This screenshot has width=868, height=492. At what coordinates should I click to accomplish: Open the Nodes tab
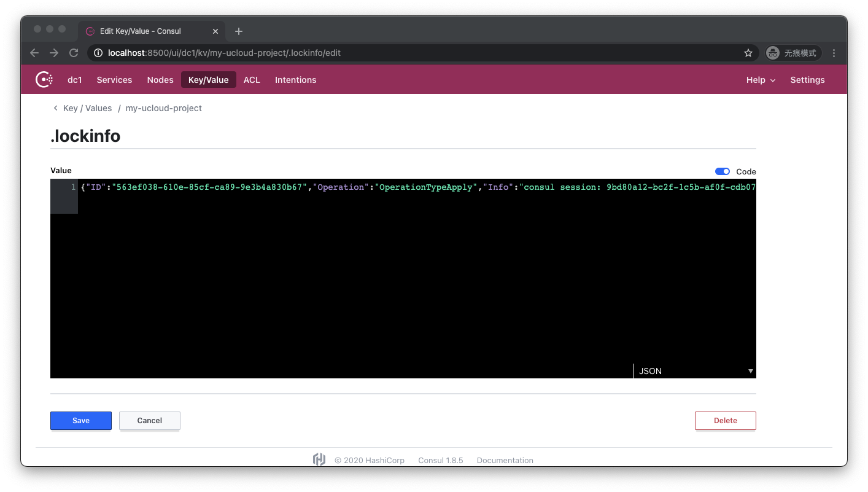160,80
